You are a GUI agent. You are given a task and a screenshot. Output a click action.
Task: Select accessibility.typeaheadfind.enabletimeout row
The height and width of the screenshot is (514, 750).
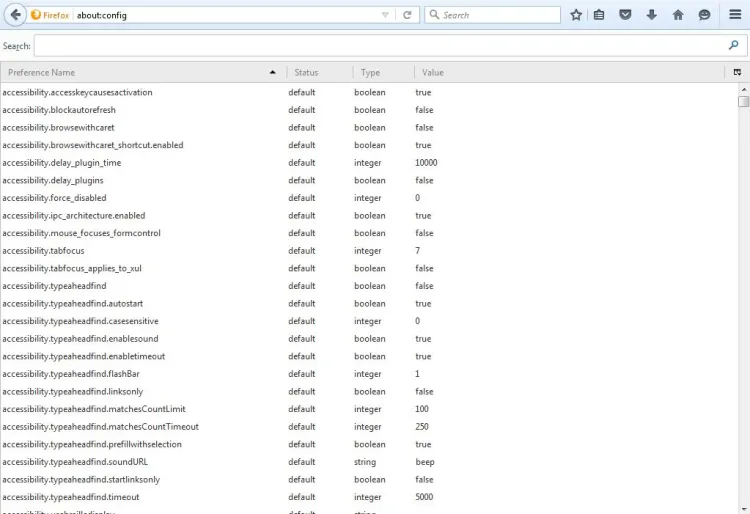[x=369, y=356]
